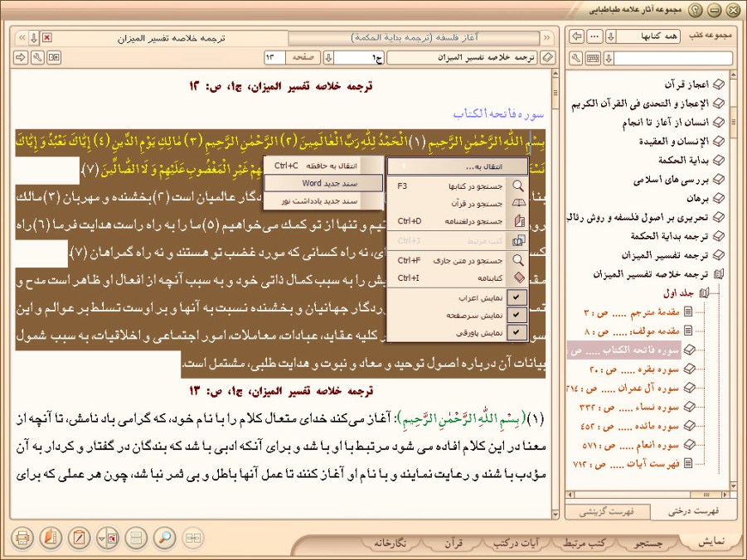747x560 pixels.
Task: Click the page layout icon in bottom toolbar
Action: click(x=136, y=538)
